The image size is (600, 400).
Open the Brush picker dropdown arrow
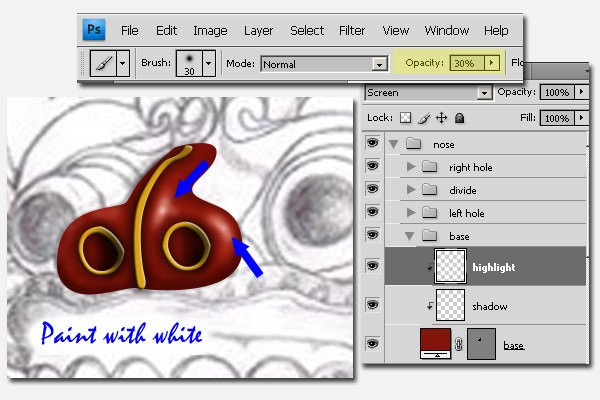click(209, 64)
